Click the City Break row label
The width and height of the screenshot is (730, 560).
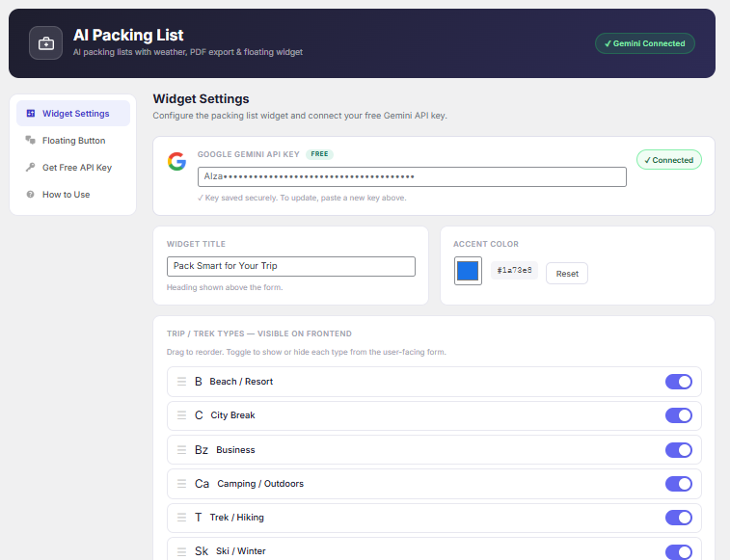[x=232, y=415]
